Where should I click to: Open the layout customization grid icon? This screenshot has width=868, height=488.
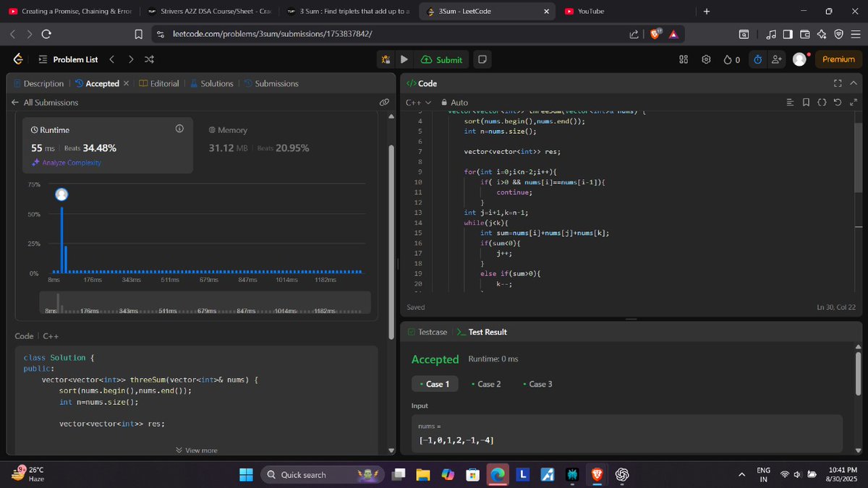coord(683,59)
